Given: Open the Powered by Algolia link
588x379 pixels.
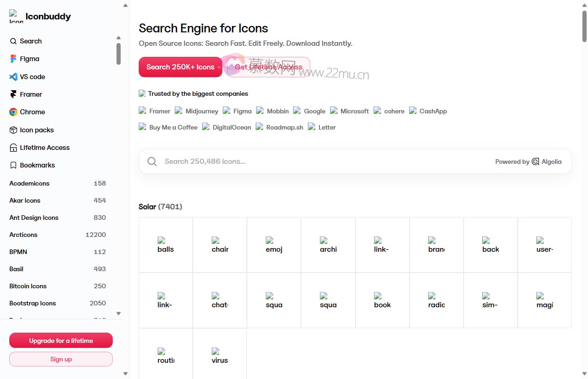Looking at the screenshot, I should click(x=528, y=162).
